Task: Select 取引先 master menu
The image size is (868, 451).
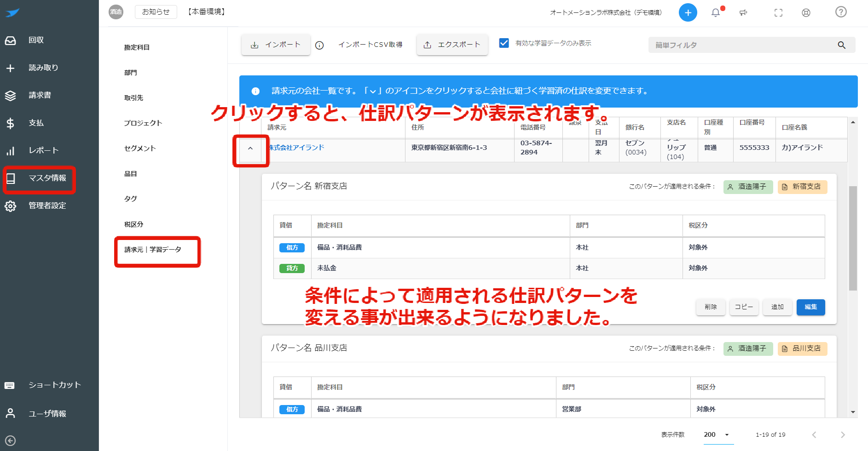Action: (133, 98)
